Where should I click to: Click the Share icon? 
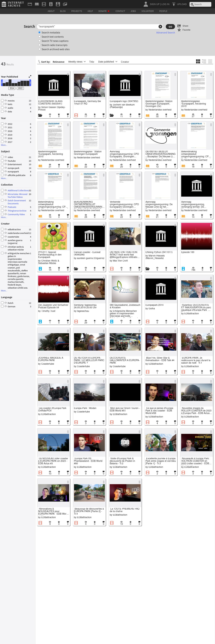click(x=179, y=26)
